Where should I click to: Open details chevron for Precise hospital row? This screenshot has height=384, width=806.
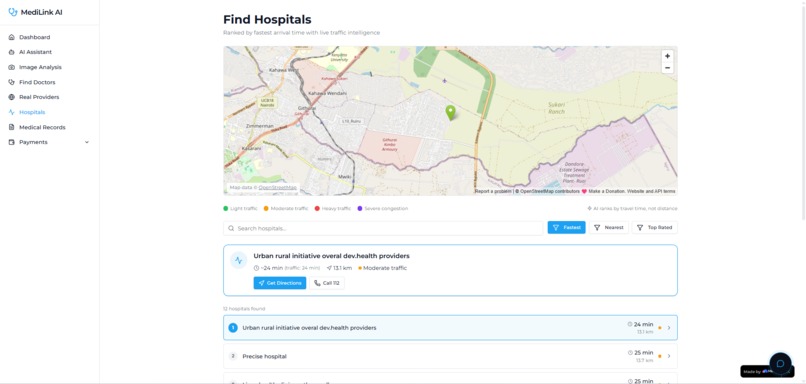pyautogui.click(x=669, y=356)
